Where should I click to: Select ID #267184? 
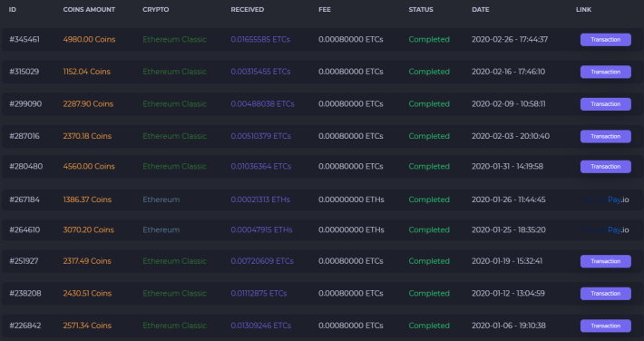click(24, 200)
